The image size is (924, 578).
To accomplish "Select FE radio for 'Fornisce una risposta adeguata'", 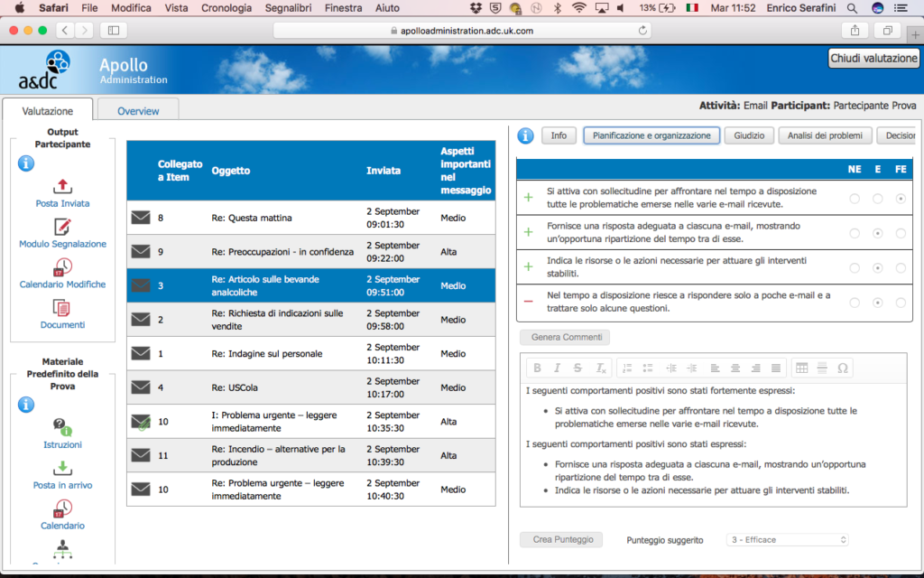I will (901, 234).
